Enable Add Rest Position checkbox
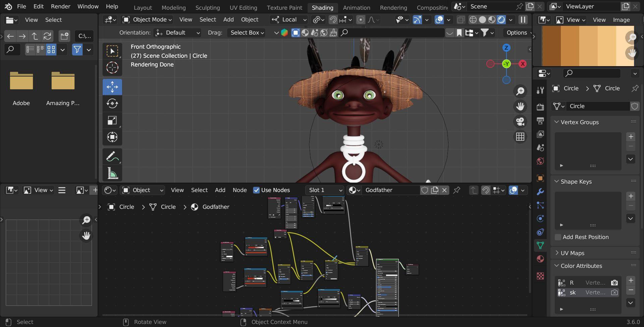Viewport: 644px width, 327px height. point(558,237)
